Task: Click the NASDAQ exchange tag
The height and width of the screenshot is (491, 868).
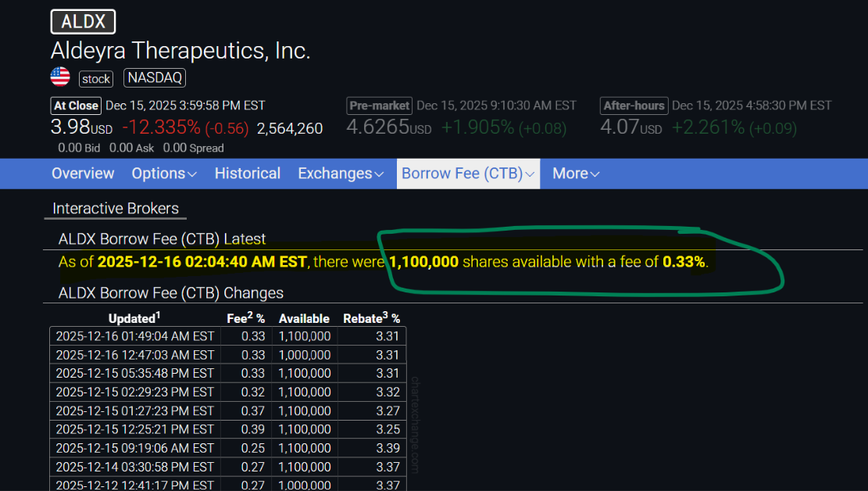Action: [155, 77]
